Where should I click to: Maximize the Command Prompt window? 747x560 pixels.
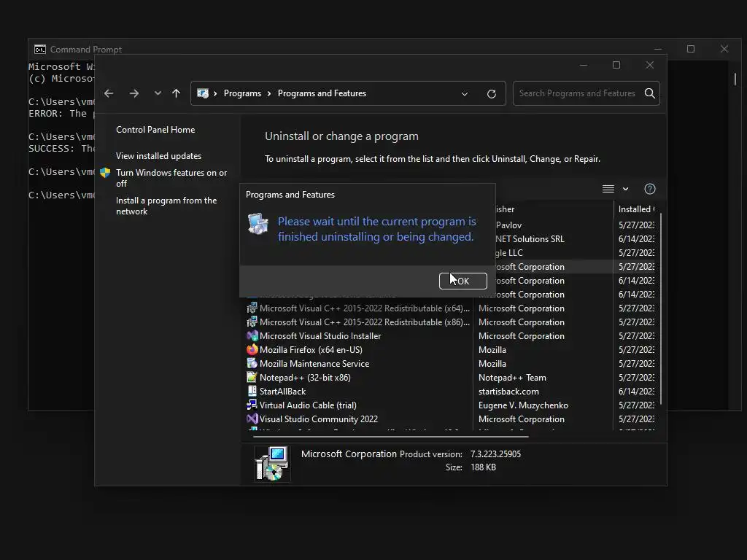point(691,49)
